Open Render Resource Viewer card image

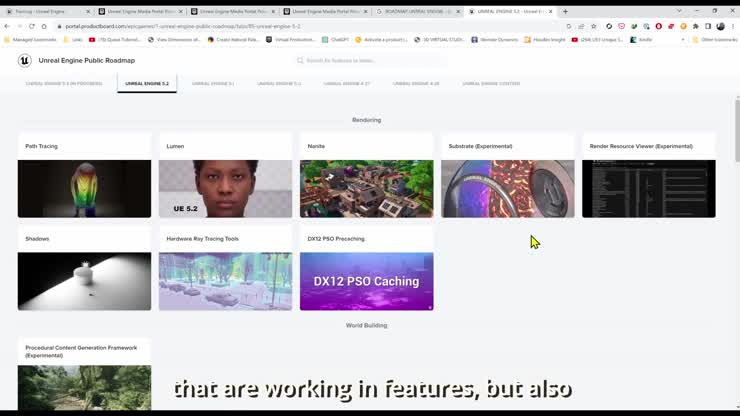(x=648, y=188)
